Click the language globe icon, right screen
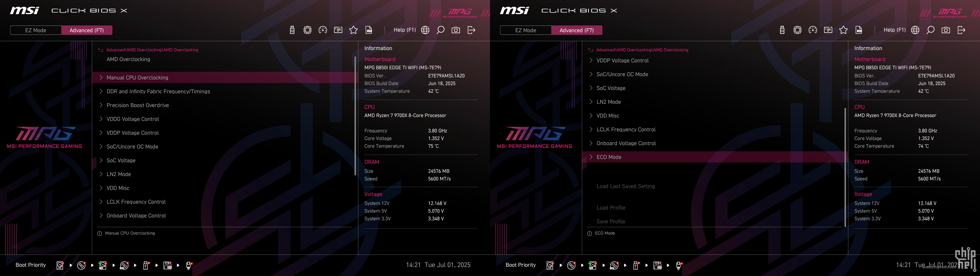Screen dimensions: 980x276 tap(915, 30)
